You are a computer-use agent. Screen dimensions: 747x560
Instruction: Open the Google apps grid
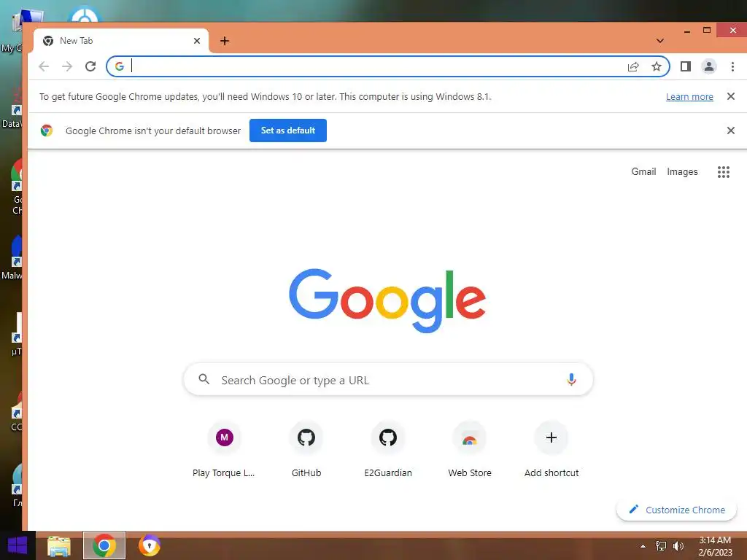click(x=723, y=172)
